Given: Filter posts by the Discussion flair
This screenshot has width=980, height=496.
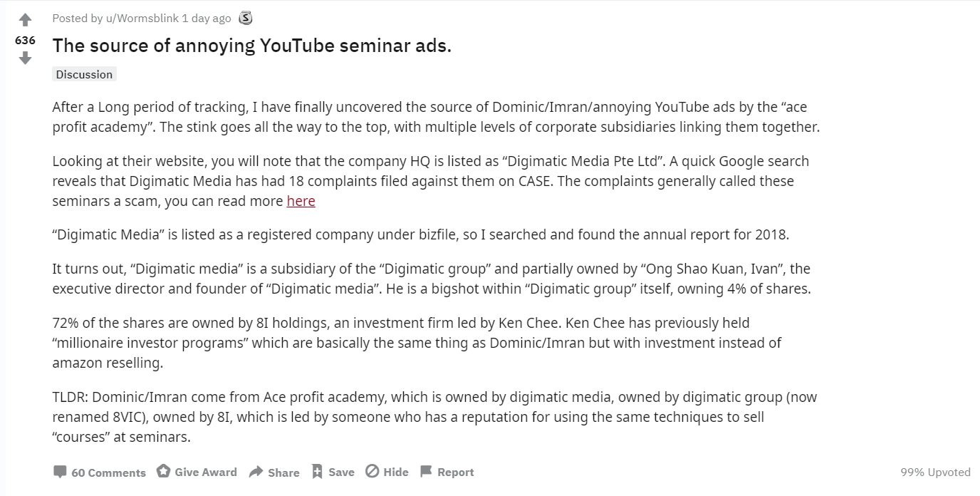Looking at the screenshot, I should [x=84, y=74].
